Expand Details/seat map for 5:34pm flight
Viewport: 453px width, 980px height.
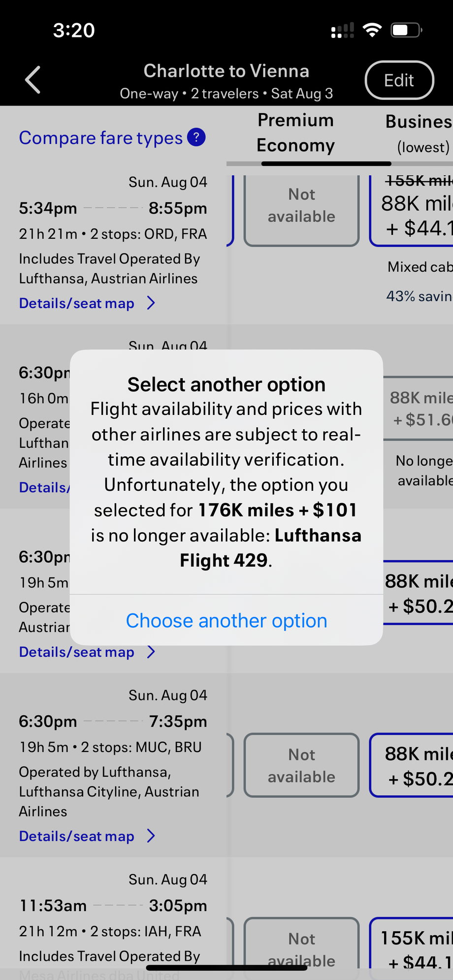click(77, 303)
